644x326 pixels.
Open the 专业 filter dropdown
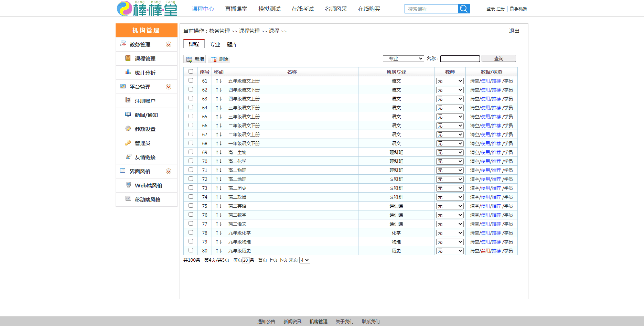(x=403, y=59)
